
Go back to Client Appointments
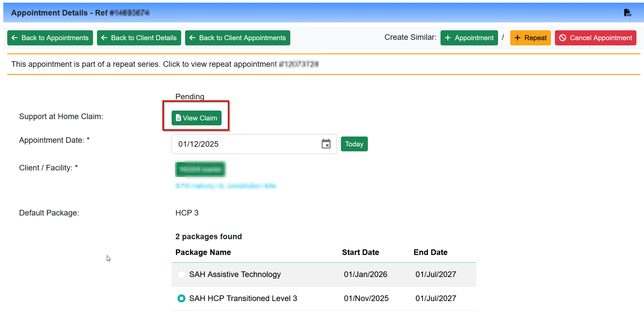pyautogui.click(x=238, y=38)
